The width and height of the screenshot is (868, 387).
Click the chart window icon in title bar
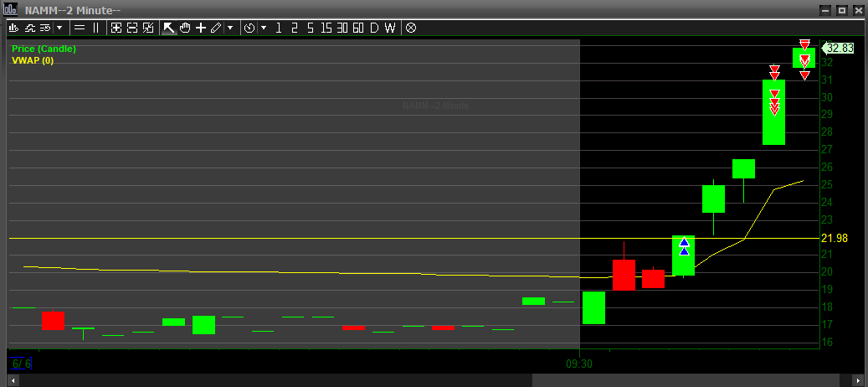click(11, 9)
